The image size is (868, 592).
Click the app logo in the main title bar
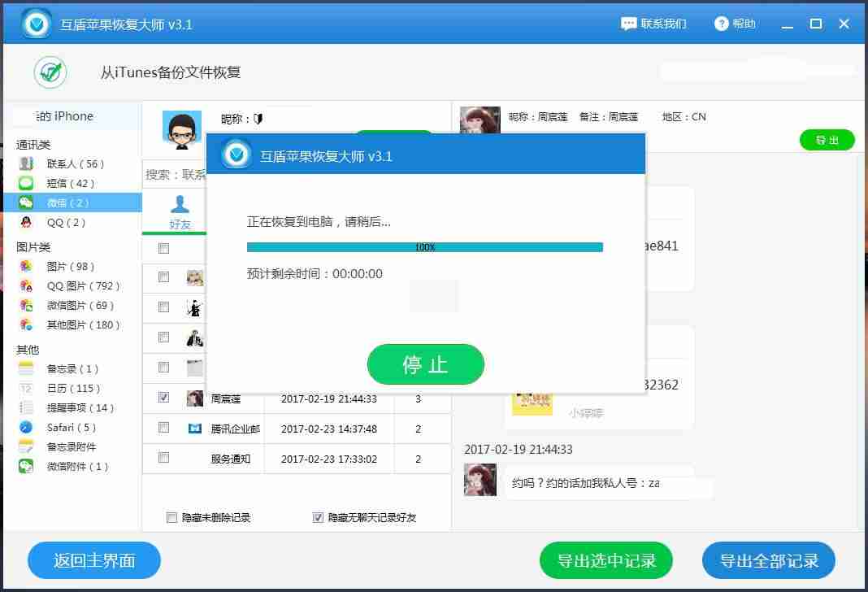pos(37,24)
